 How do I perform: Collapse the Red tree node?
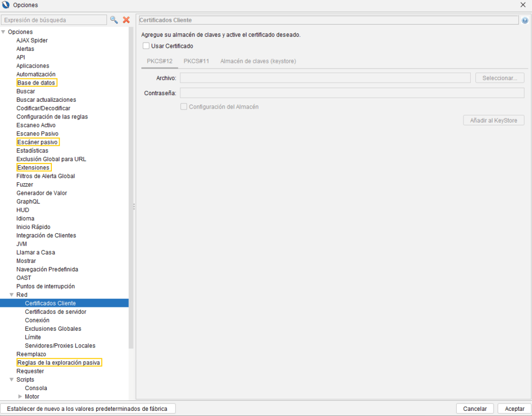[x=11, y=295]
